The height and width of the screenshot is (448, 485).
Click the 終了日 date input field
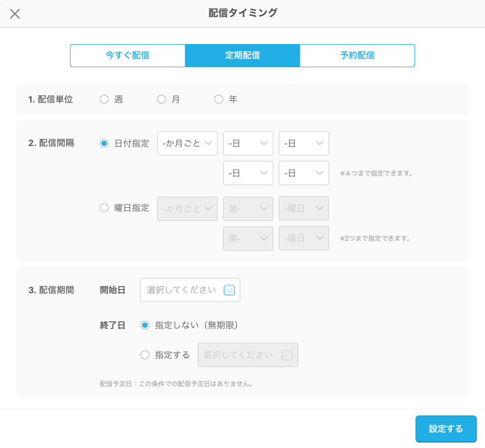click(248, 355)
